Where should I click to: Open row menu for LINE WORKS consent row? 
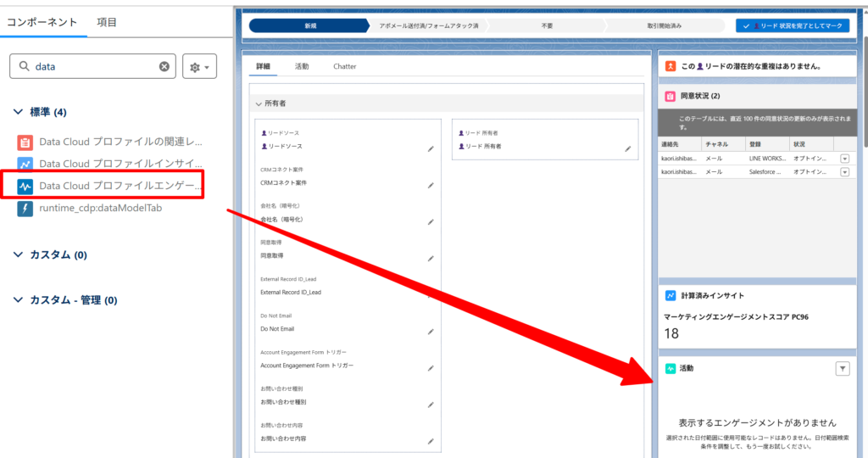click(845, 159)
